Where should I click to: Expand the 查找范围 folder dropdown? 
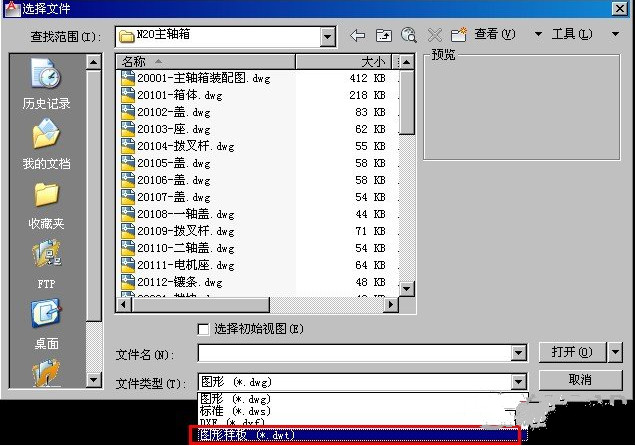point(327,37)
